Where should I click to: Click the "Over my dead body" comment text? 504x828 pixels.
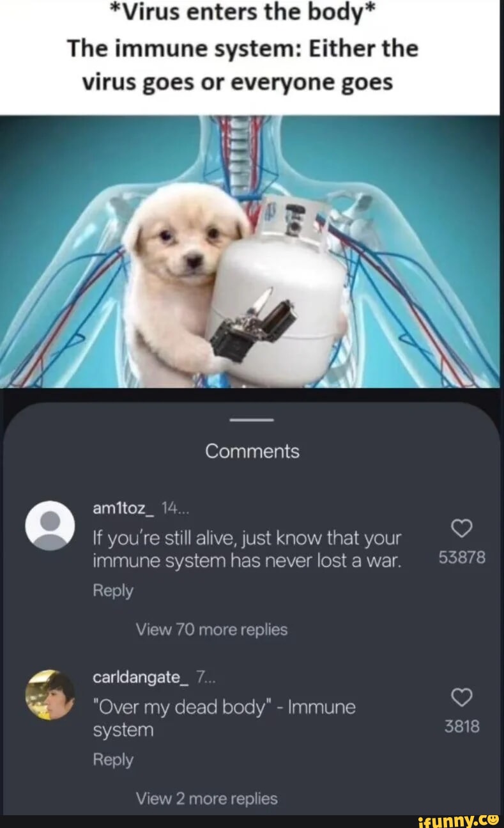tap(224, 718)
